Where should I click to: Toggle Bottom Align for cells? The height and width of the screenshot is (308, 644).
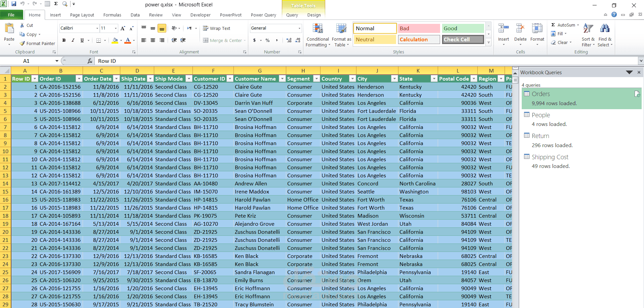coord(162,28)
